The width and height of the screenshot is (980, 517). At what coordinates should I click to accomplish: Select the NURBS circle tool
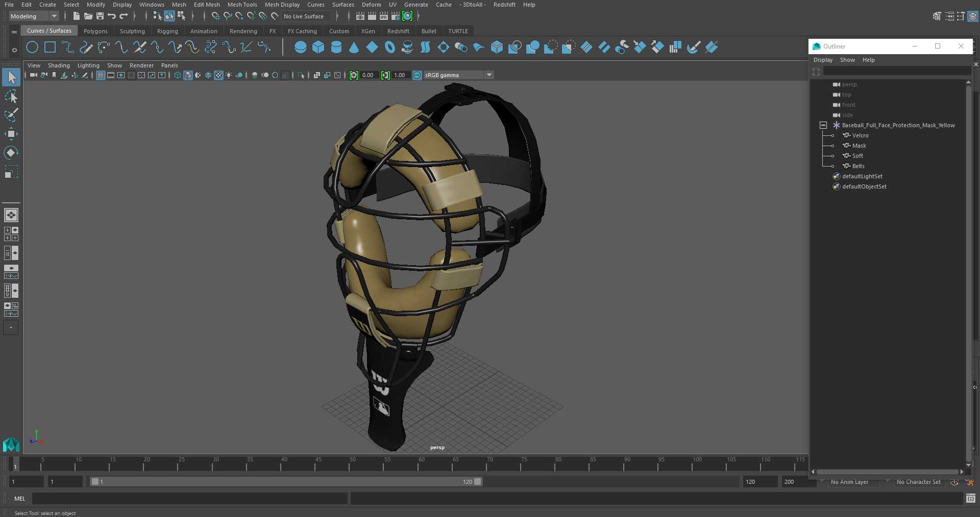[32, 48]
